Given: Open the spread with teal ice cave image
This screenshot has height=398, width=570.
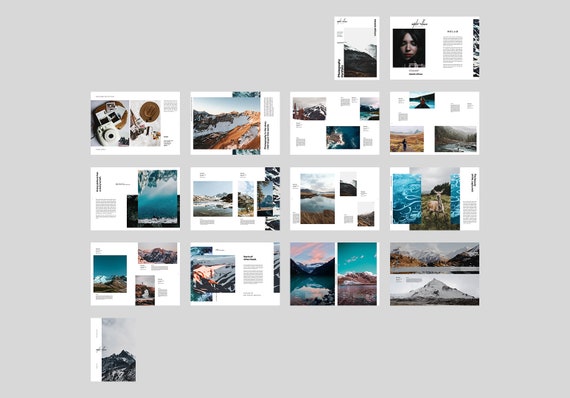Looking at the screenshot, I should click(135, 199).
